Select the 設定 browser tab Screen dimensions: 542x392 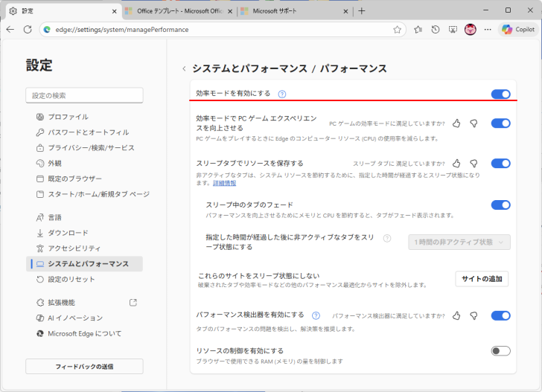tap(64, 11)
